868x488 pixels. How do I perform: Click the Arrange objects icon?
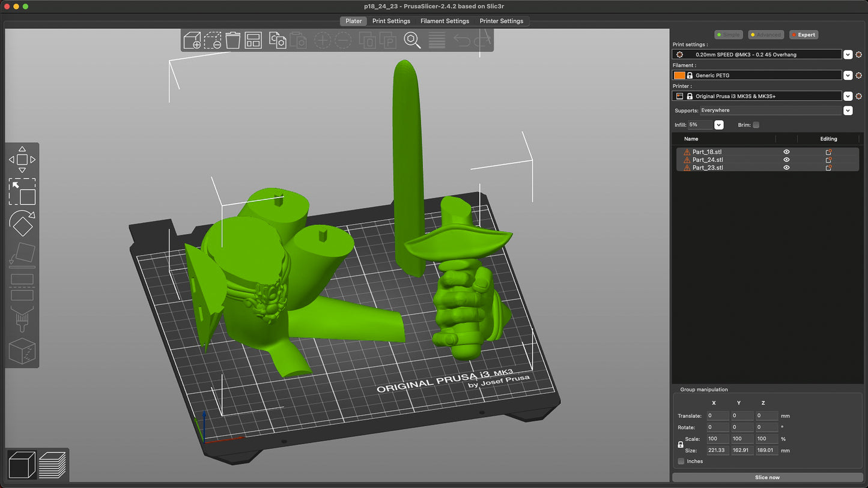click(x=253, y=40)
